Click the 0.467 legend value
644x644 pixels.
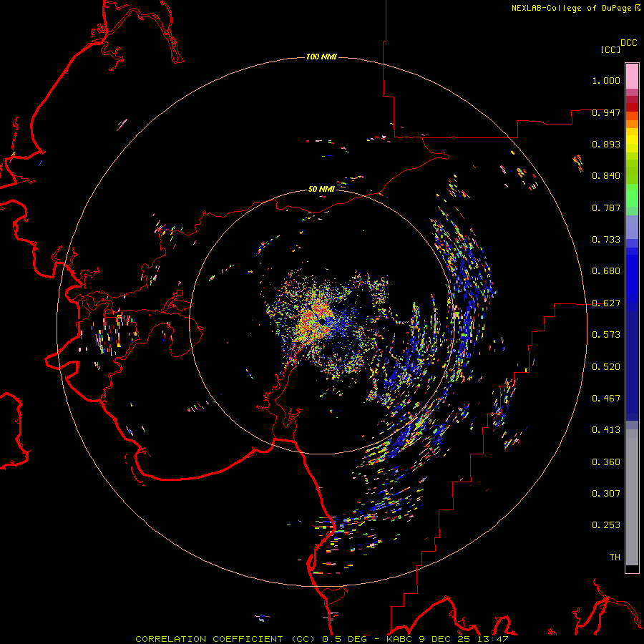[606, 399]
